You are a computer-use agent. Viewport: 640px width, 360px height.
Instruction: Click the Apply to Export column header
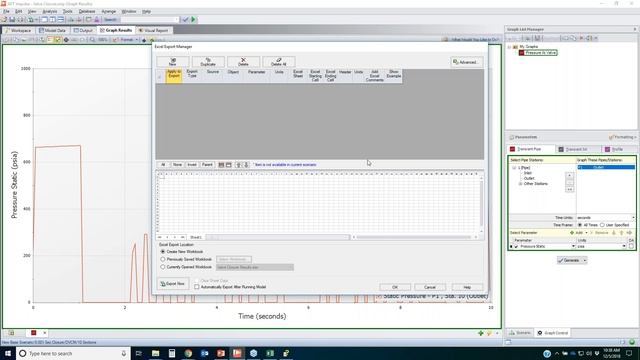point(173,76)
